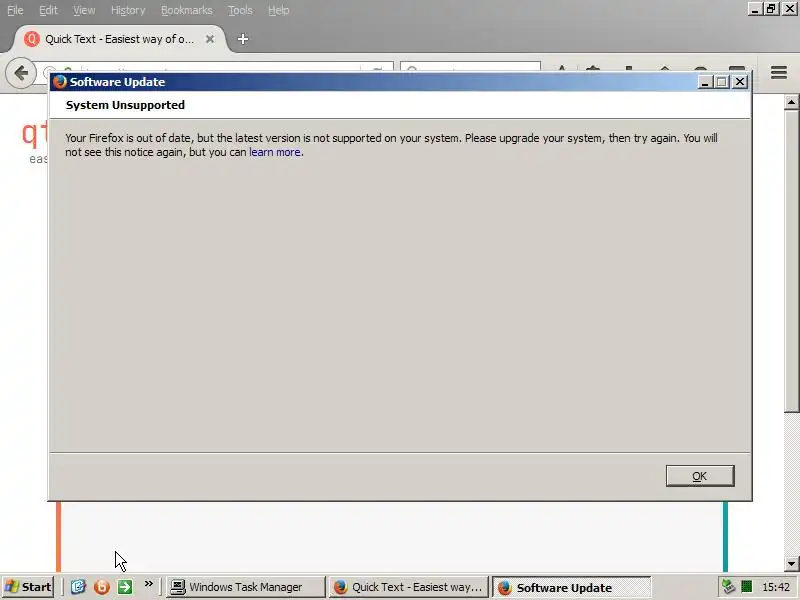Open the Firefox hamburger menu
The image size is (800, 600).
click(x=779, y=73)
